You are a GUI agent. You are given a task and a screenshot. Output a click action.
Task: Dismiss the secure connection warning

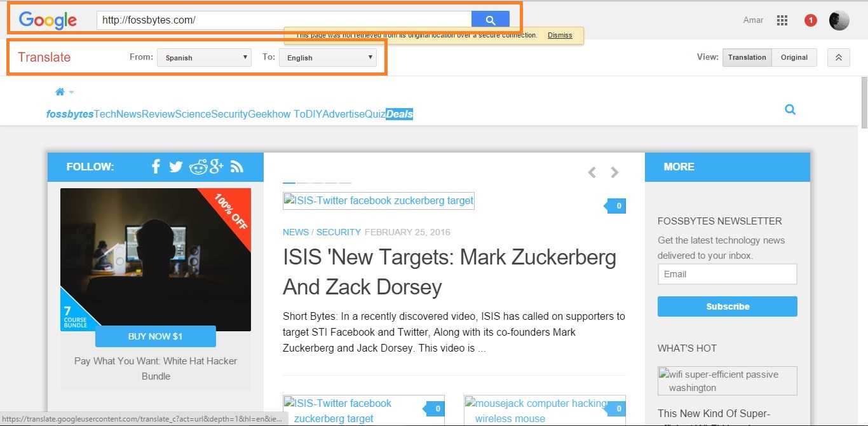560,35
